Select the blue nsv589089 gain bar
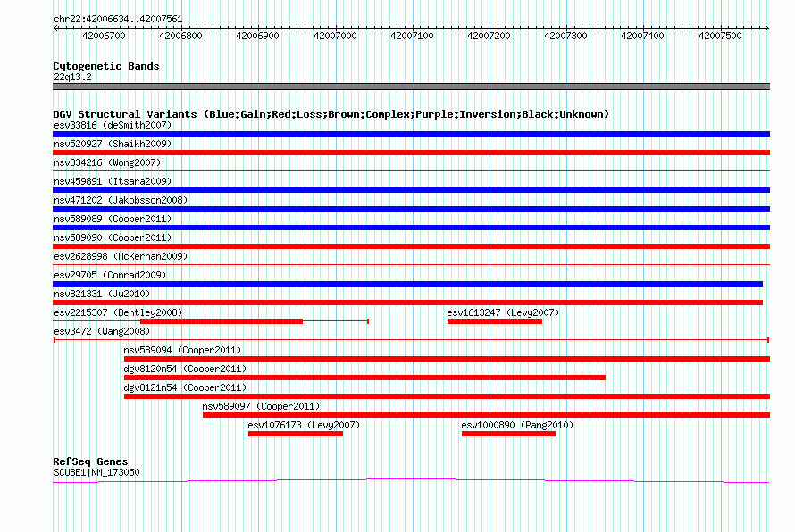Viewport: 795px width, 532px height. (411, 228)
